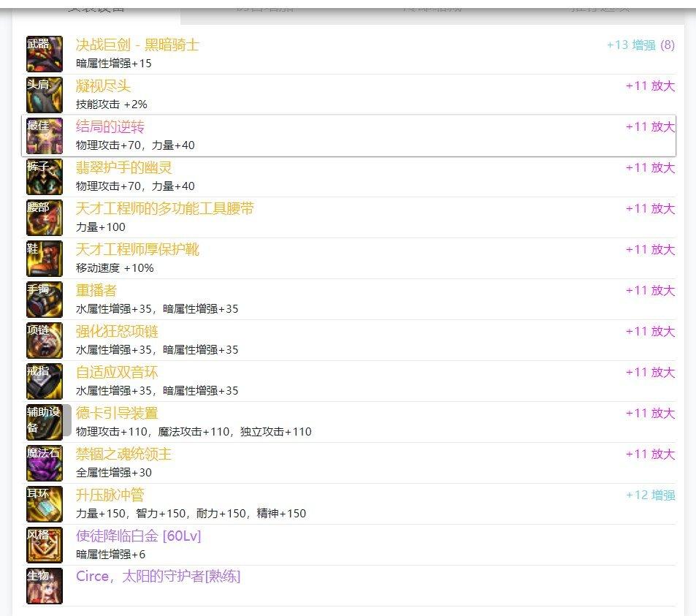Click the +13 增强 (8) label
Screen dimensions: 696x616
[x=640, y=45]
